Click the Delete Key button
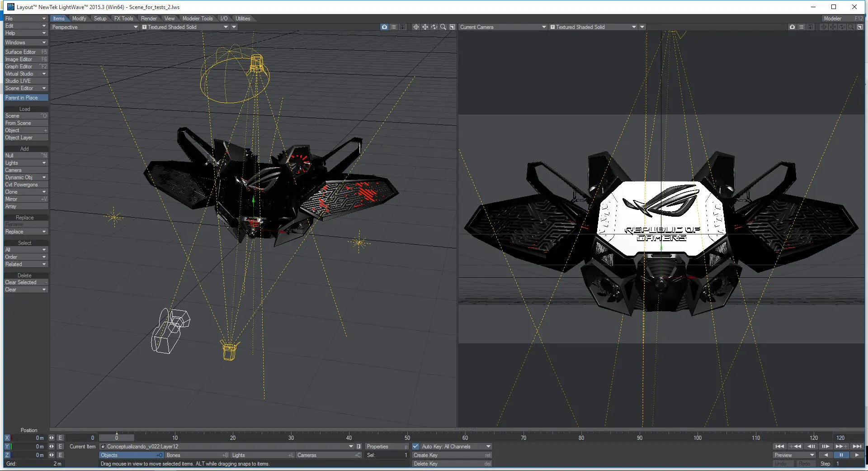868x471 pixels. (x=452, y=464)
